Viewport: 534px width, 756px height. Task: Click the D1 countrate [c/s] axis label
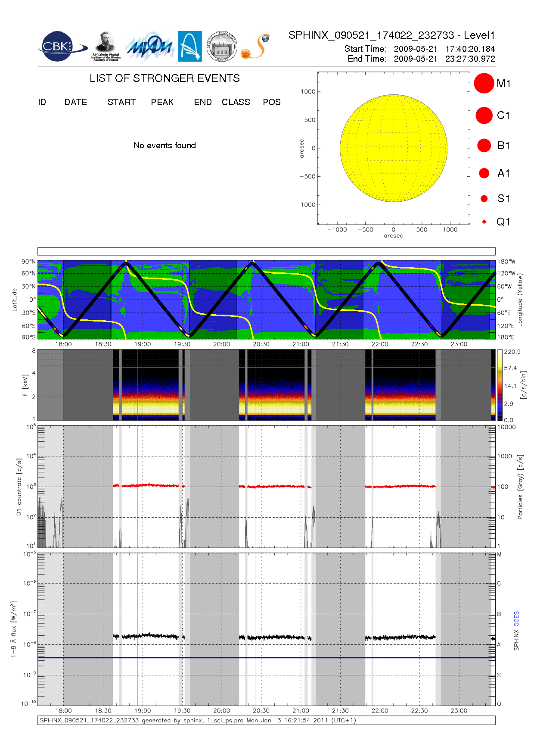click(x=19, y=487)
